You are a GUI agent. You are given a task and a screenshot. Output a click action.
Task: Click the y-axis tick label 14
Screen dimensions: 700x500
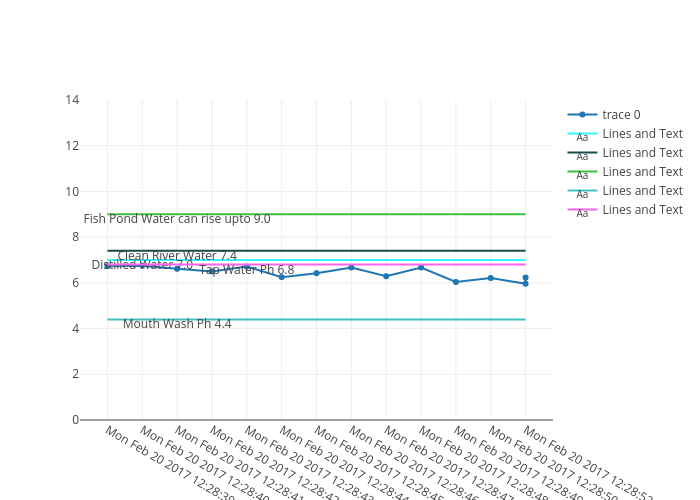coord(72,100)
